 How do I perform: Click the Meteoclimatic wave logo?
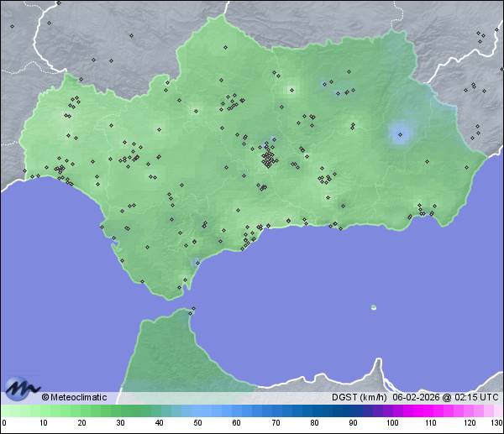tap(23, 390)
